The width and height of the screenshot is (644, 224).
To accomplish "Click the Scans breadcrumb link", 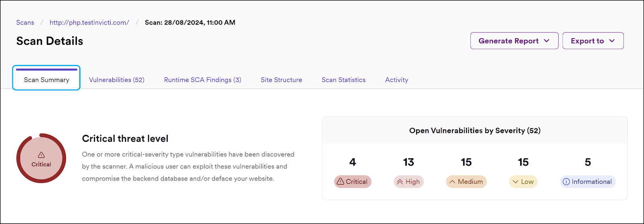I will 25,23.
